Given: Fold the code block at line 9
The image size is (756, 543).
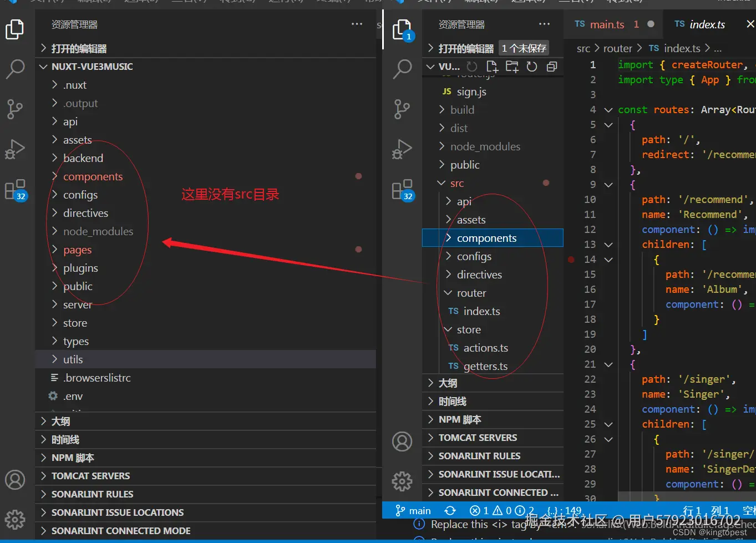Looking at the screenshot, I should [x=608, y=185].
